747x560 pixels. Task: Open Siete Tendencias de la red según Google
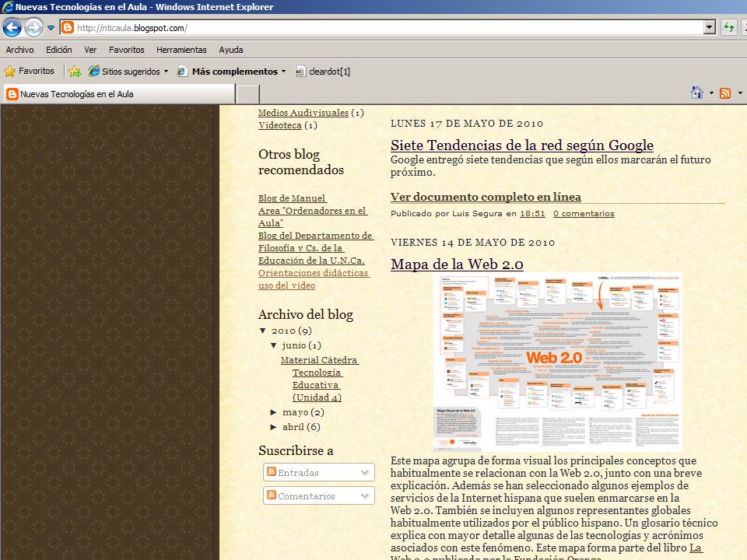pos(521,145)
